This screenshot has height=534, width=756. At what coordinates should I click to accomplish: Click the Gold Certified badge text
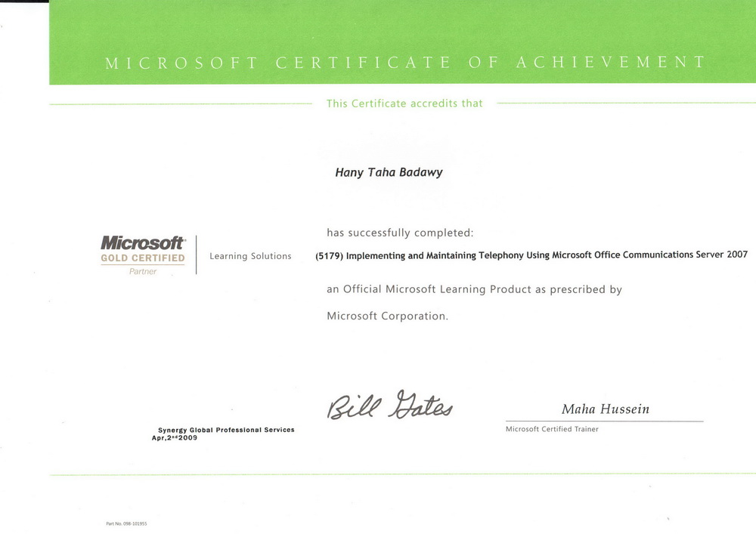pyautogui.click(x=143, y=258)
